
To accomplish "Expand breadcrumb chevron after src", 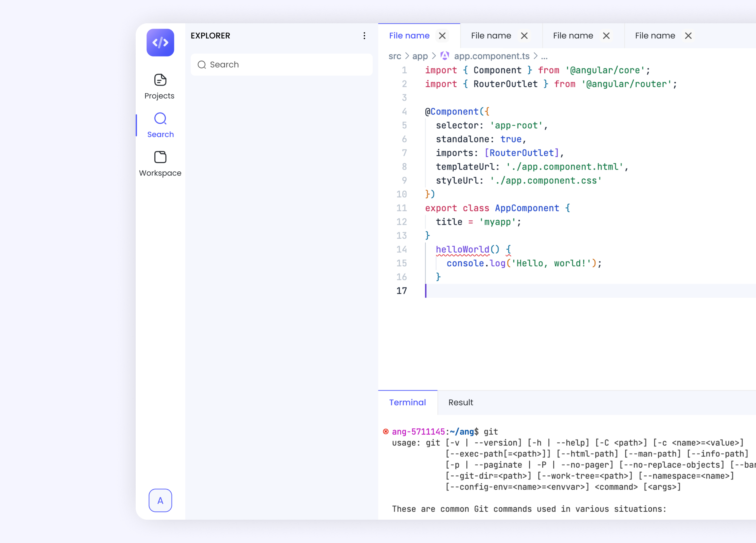I will tap(407, 56).
